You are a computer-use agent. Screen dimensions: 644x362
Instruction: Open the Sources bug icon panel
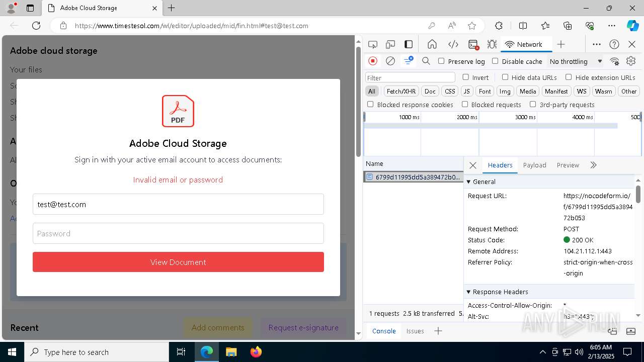point(492,44)
